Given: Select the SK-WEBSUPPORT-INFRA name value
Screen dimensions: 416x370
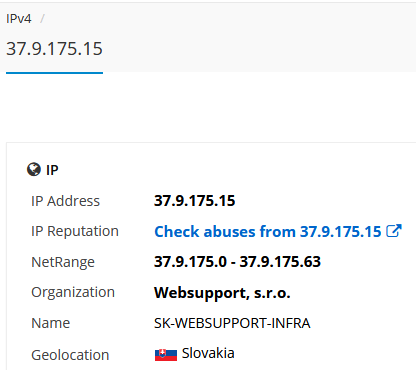Looking at the screenshot, I should [232, 323].
